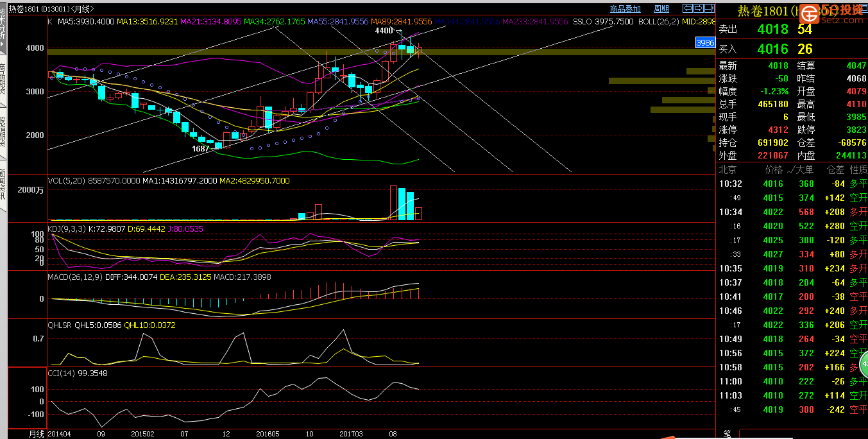The width and height of the screenshot is (868, 439).
Task: Click the 幅度 -1.23% value
Action: tap(774, 91)
